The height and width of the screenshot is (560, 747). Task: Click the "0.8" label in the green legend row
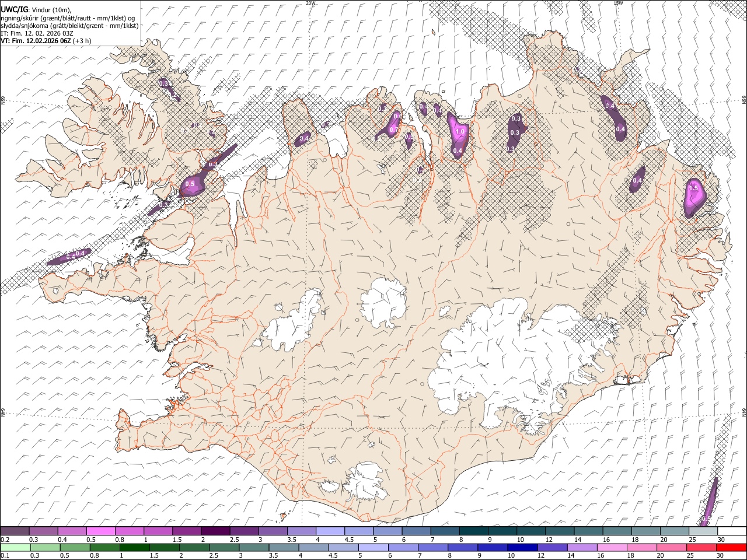[96, 556]
